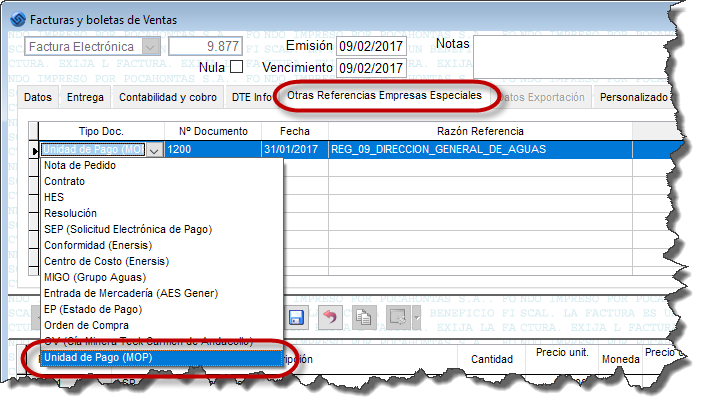Click inside the Notas text box
Image resolution: width=711 pixels, height=412 pixels.
(571, 58)
